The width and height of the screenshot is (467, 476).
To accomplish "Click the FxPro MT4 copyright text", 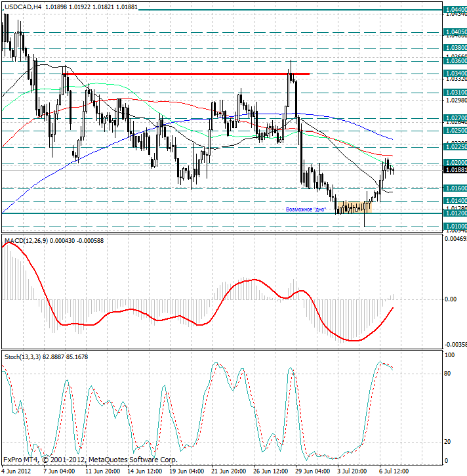I will (x=91, y=459).
